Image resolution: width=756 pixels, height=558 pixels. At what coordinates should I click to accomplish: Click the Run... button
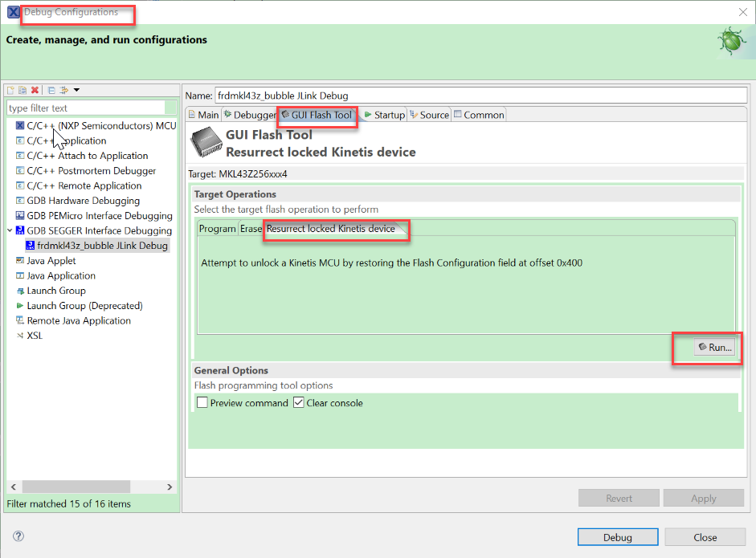714,347
